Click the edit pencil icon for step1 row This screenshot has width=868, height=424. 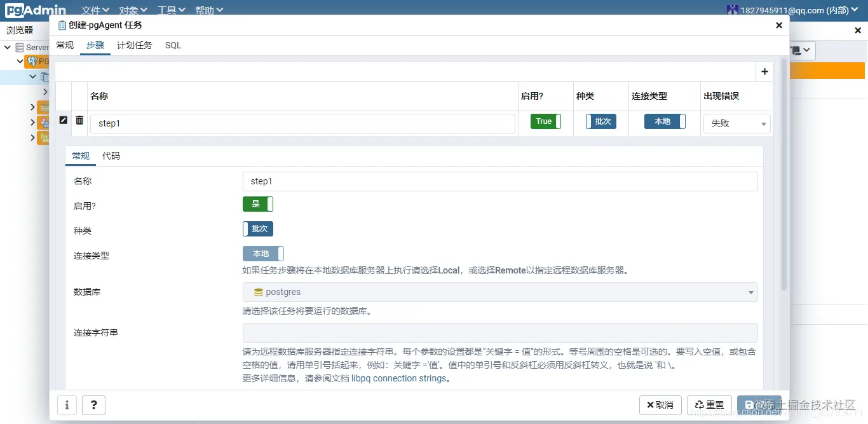tap(63, 120)
